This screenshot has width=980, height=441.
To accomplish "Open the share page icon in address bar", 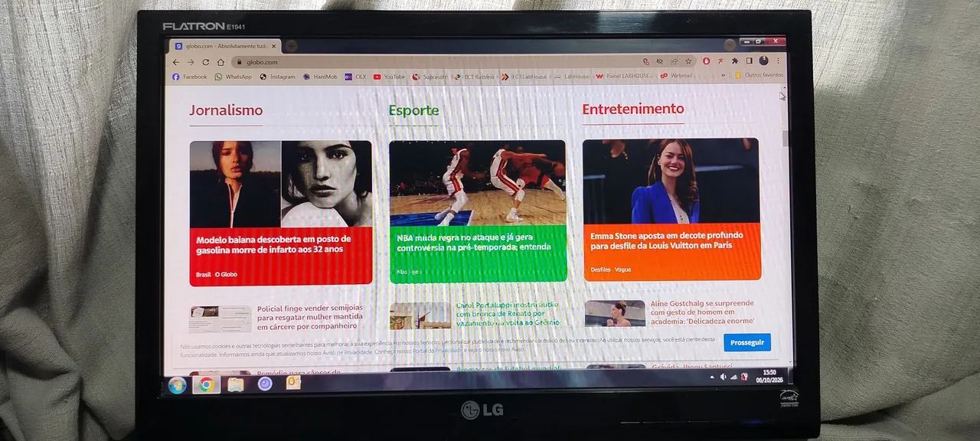I will click(x=674, y=61).
